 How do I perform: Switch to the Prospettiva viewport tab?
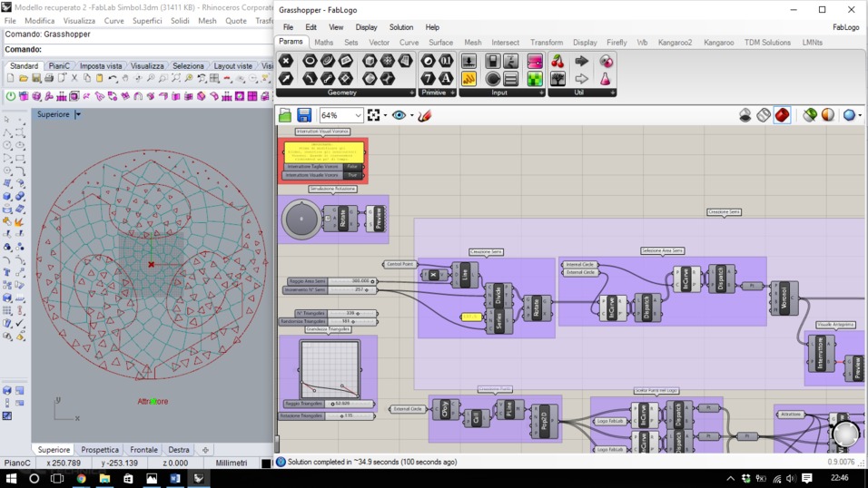click(x=100, y=450)
